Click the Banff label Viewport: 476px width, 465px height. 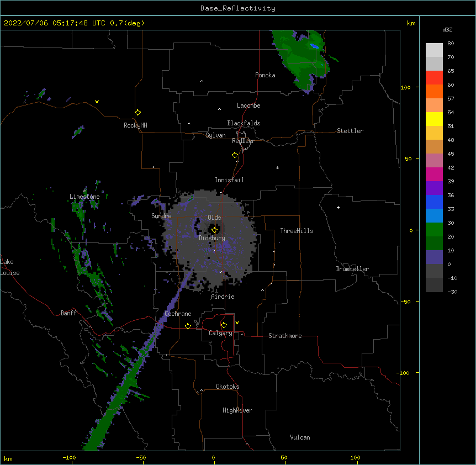68,313
